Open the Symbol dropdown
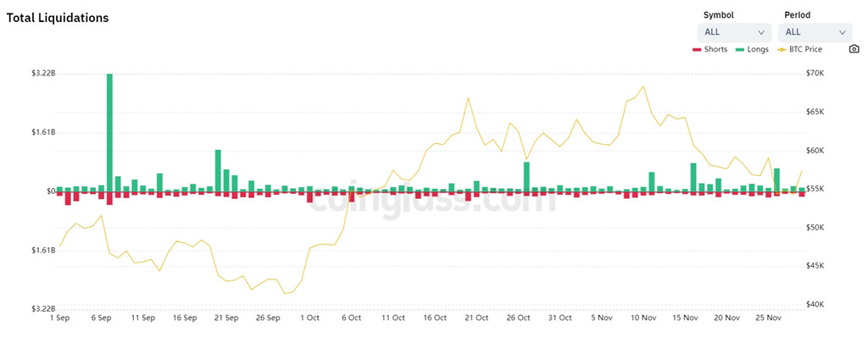The height and width of the screenshot is (337, 868). 735,32
